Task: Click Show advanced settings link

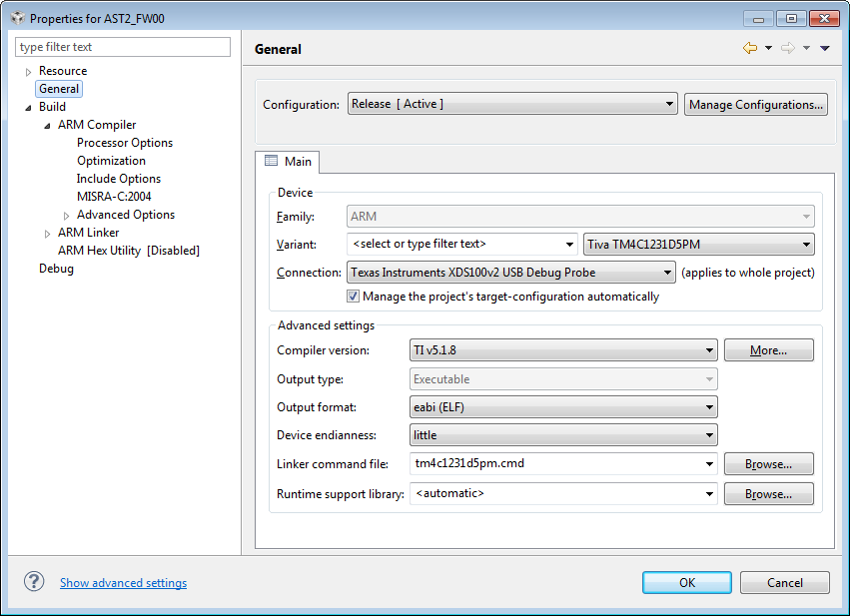Action: (x=123, y=583)
